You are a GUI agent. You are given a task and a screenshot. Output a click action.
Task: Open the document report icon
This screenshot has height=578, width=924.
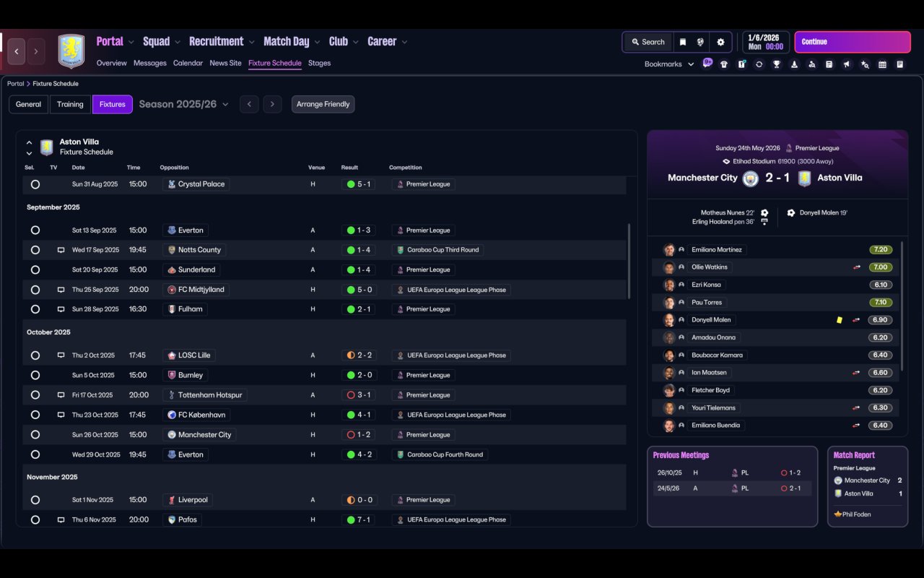(x=829, y=64)
